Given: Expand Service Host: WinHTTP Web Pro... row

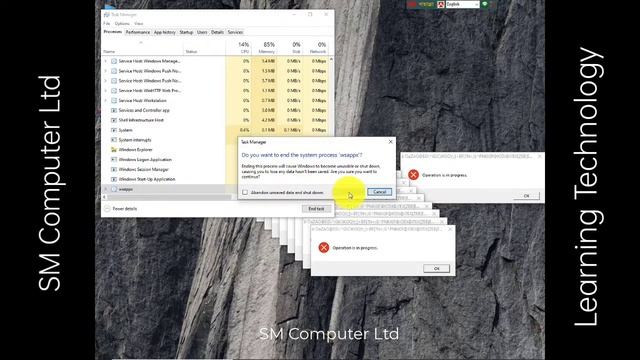Looking at the screenshot, I should coord(106,91).
